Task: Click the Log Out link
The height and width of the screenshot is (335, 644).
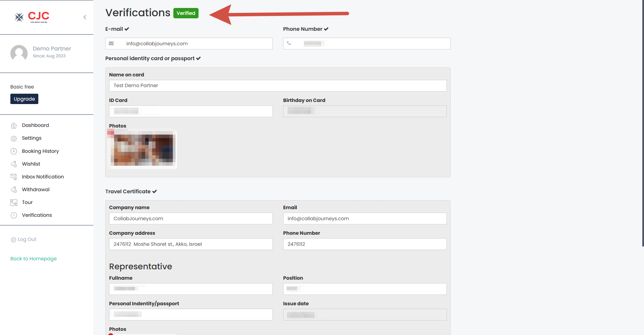Action: click(x=27, y=239)
